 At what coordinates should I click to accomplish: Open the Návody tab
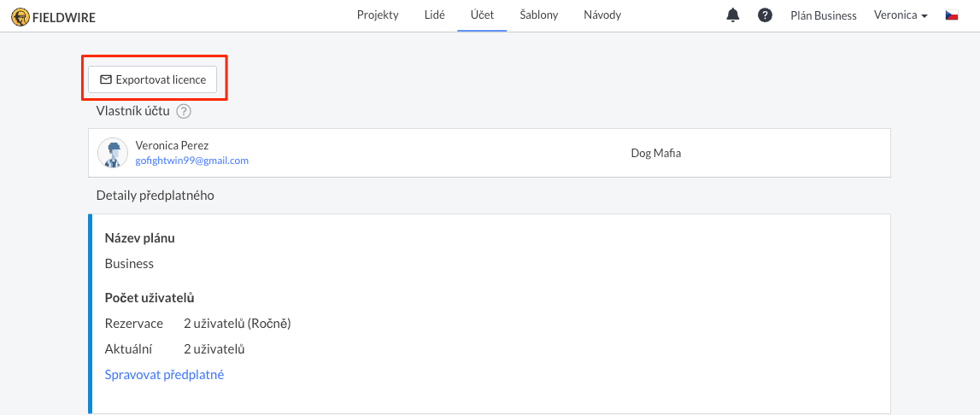[x=602, y=15]
